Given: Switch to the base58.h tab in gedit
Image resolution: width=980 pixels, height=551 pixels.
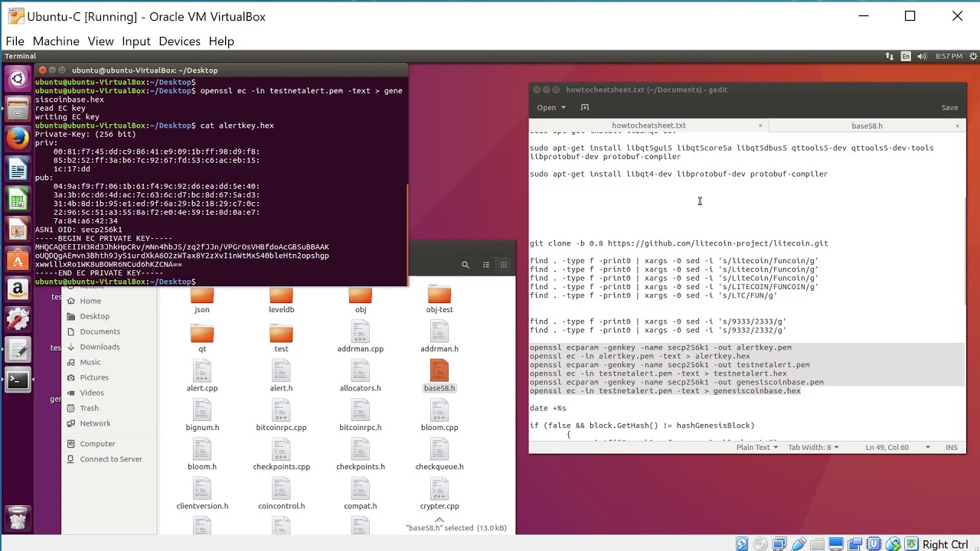Looking at the screenshot, I should click(x=867, y=126).
